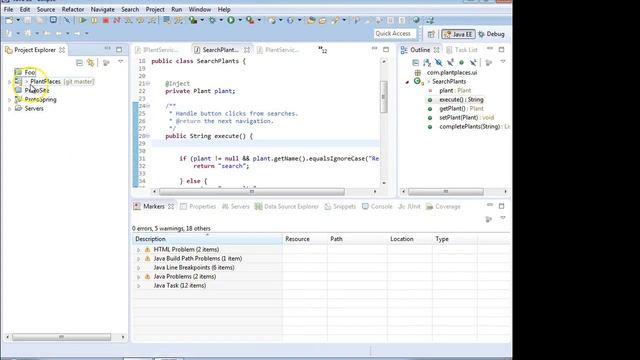Click the Location column header
Screen dimensions: 640x360
(x=409, y=239)
